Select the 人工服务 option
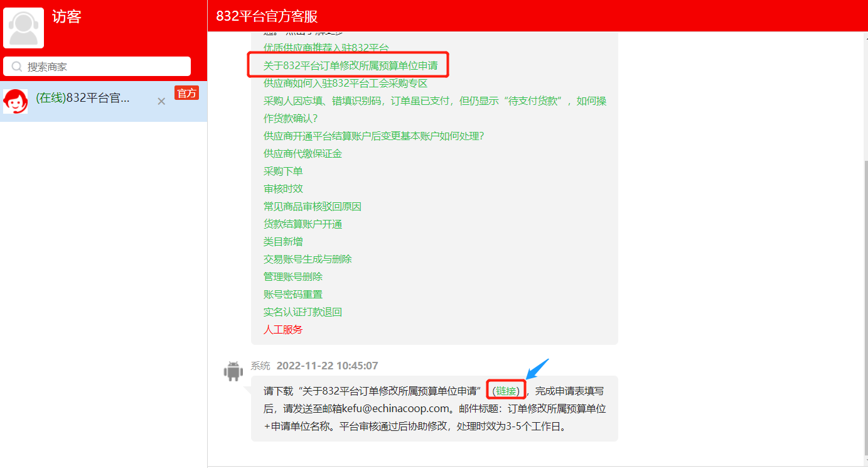Image resolution: width=868 pixels, height=468 pixels. point(283,329)
